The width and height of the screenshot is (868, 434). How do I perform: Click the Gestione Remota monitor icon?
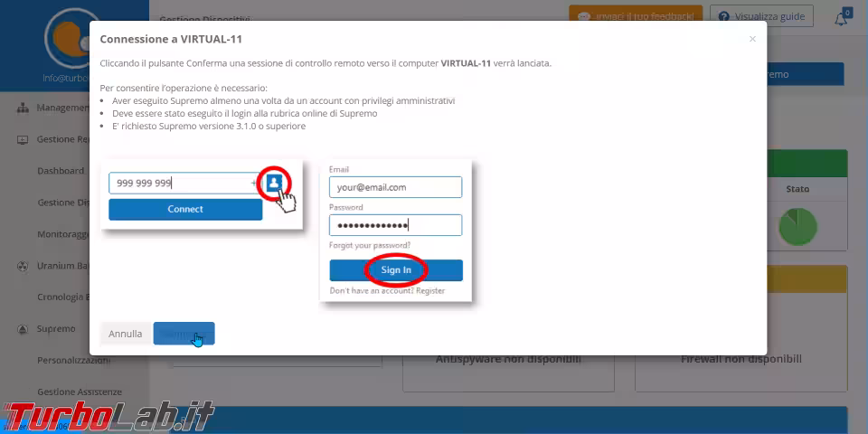pos(23,140)
